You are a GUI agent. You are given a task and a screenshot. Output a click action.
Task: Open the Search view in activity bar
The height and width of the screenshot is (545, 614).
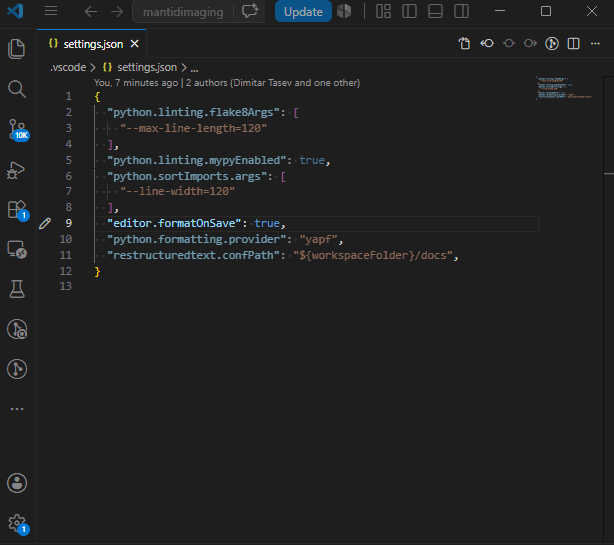17,89
